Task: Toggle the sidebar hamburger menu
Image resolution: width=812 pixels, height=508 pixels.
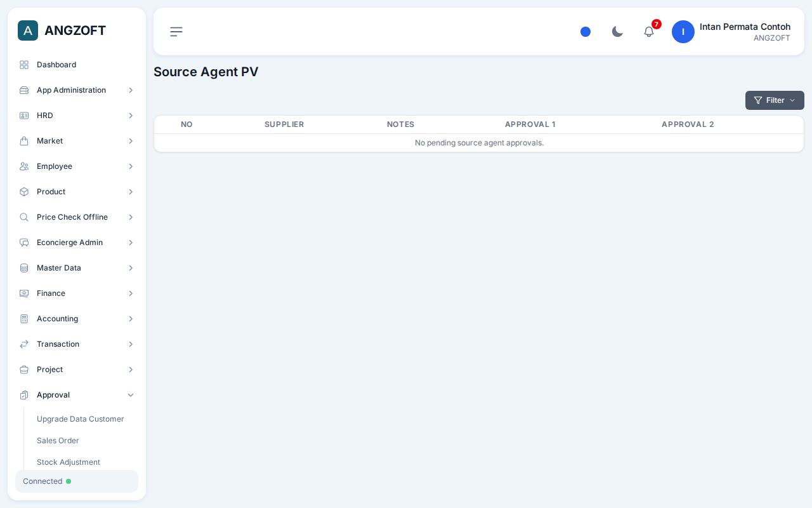Action: [176, 32]
